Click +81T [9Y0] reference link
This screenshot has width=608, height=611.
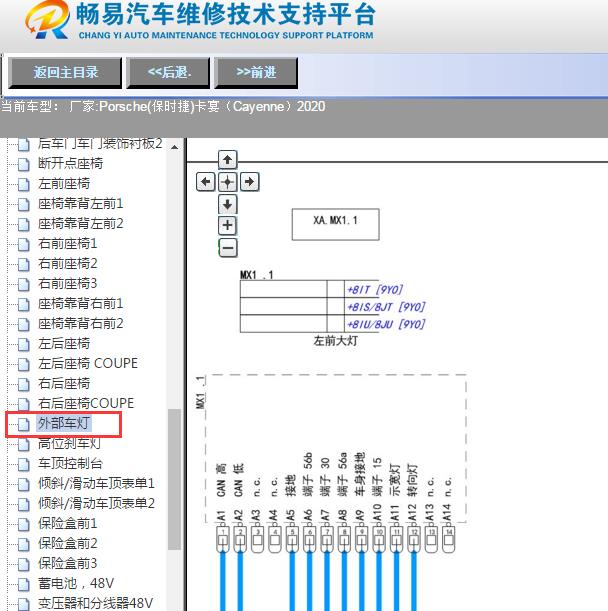coord(375,290)
